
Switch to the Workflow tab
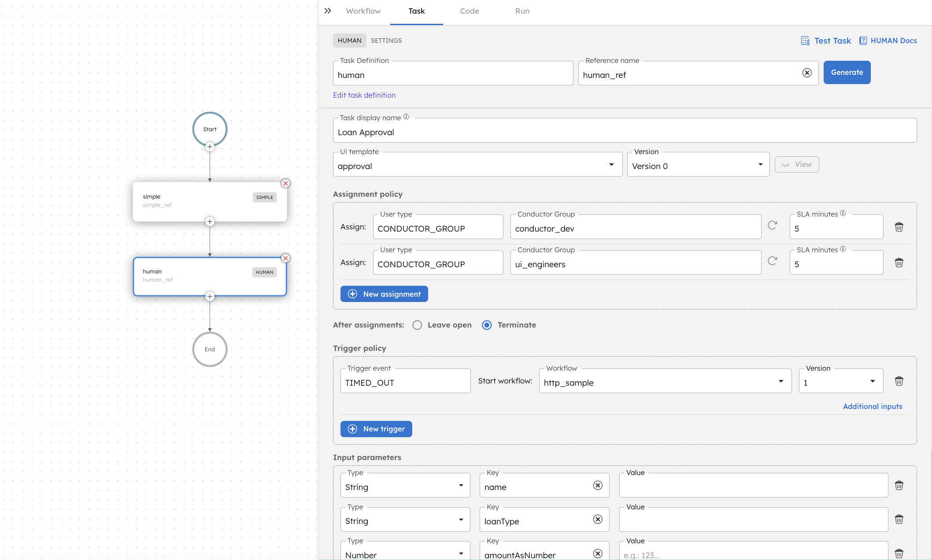pos(363,11)
